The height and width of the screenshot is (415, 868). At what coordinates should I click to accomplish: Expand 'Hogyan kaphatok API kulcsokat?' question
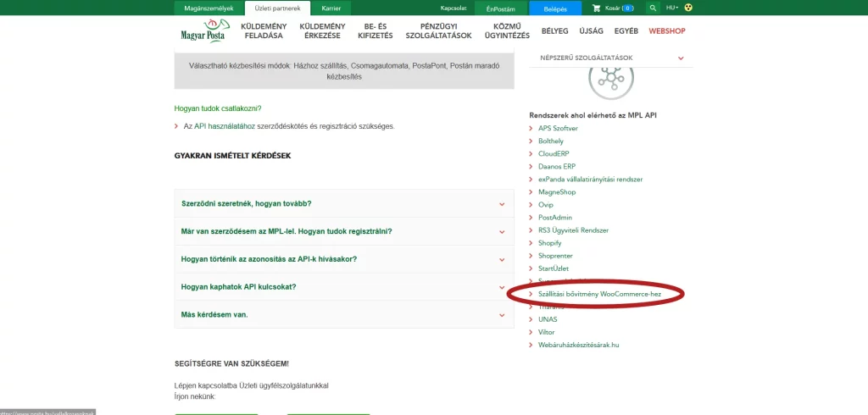click(501, 287)
